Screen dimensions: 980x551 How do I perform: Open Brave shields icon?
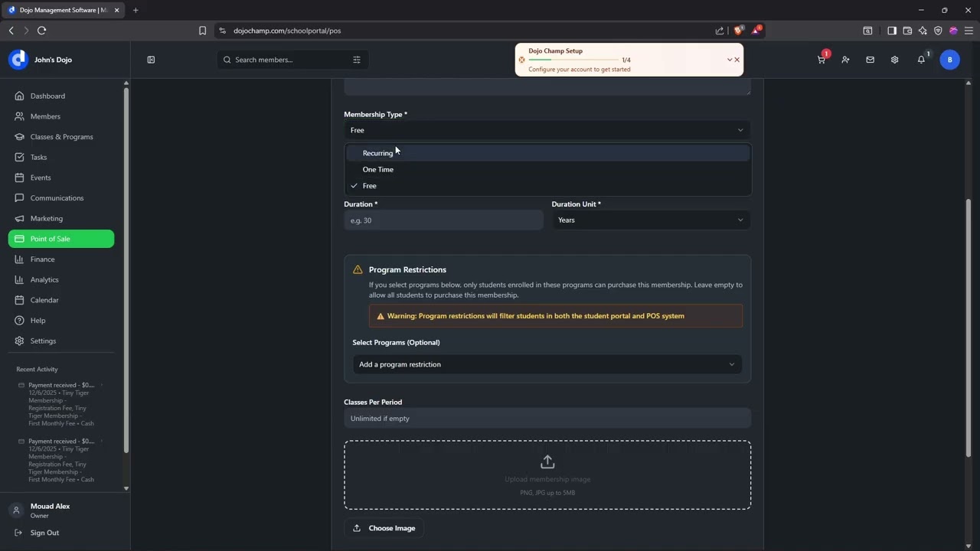click(x=738, y=31)
